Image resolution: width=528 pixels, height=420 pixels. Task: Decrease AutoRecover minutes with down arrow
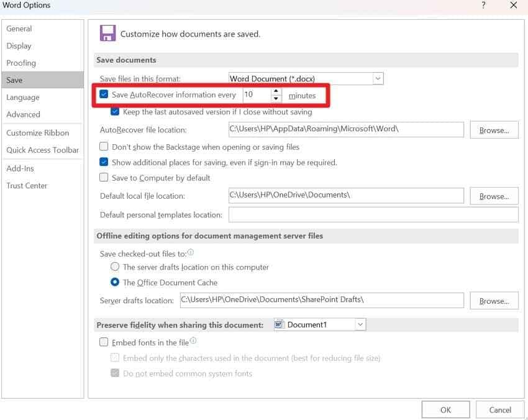(x=276, y=98)
